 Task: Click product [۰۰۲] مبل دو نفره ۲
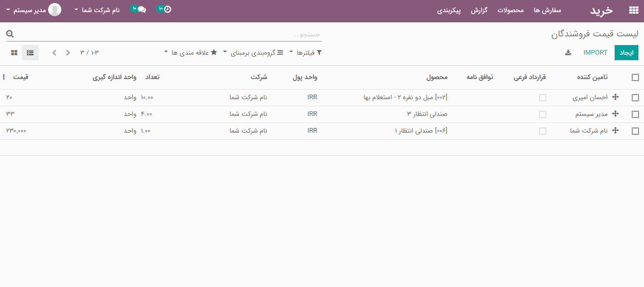point(406,98)
